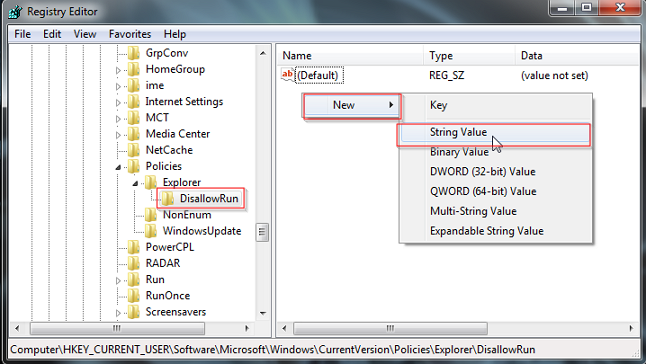Select the (Default) value entry
Image resolution: width=646 pixels, height=364 pixels.
(320, 75)
